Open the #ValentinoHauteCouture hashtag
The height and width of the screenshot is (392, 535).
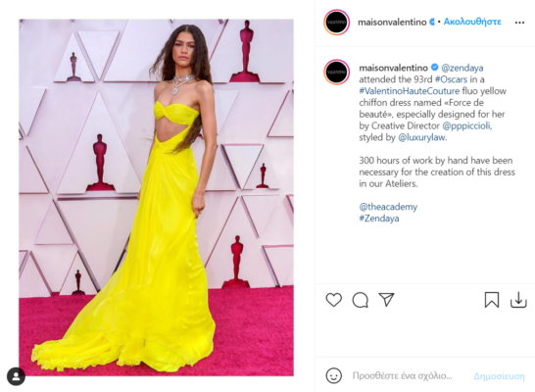(x=410, y=91)
